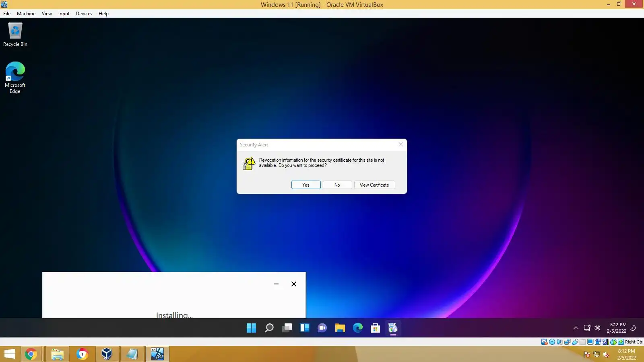This screenshot has width=644, height=362.
Task: Open the View menu
Action: [x=47, y=14]
